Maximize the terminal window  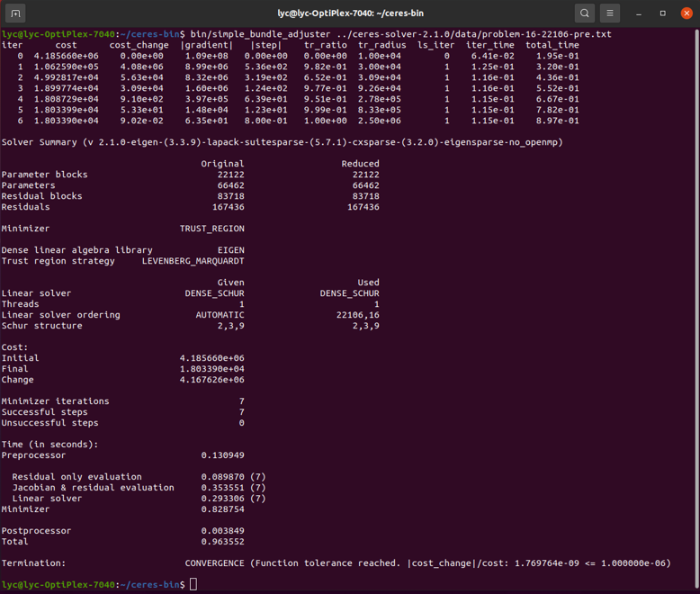click(x=662, y=13)
